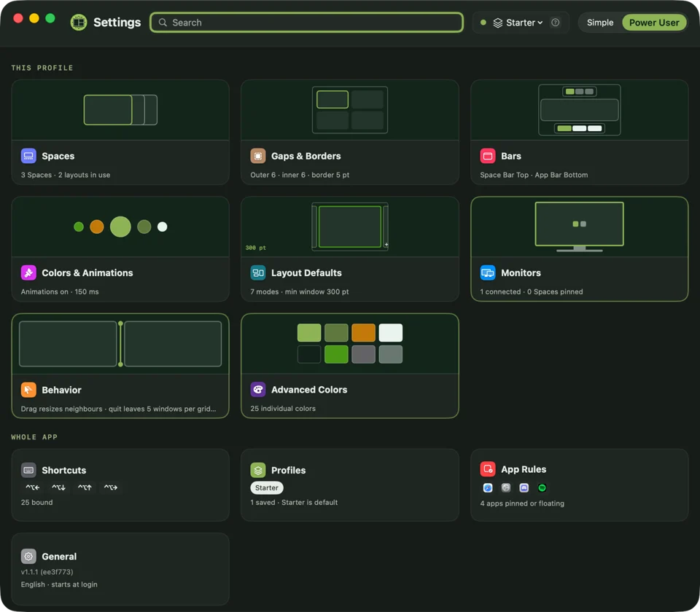The width and height of the screenshot is (700, 612).
Task: Open the Monitors title
Action: [x=521, y=272]
